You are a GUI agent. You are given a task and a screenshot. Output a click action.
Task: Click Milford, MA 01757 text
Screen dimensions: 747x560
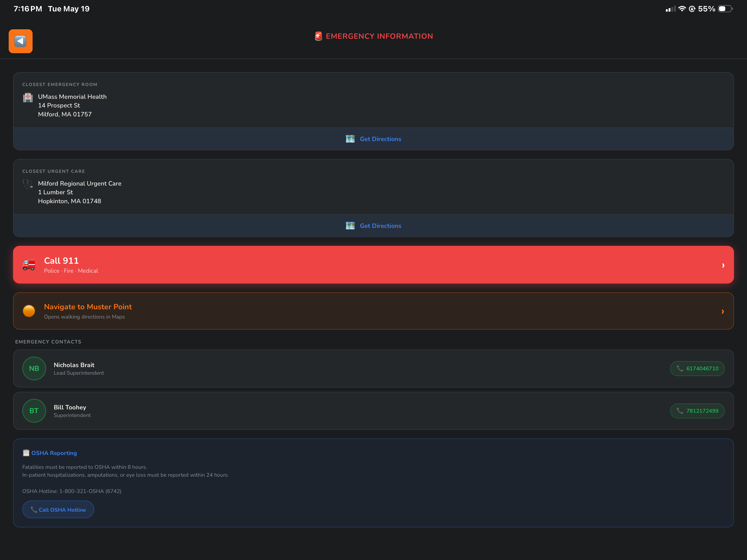point(65,114)
